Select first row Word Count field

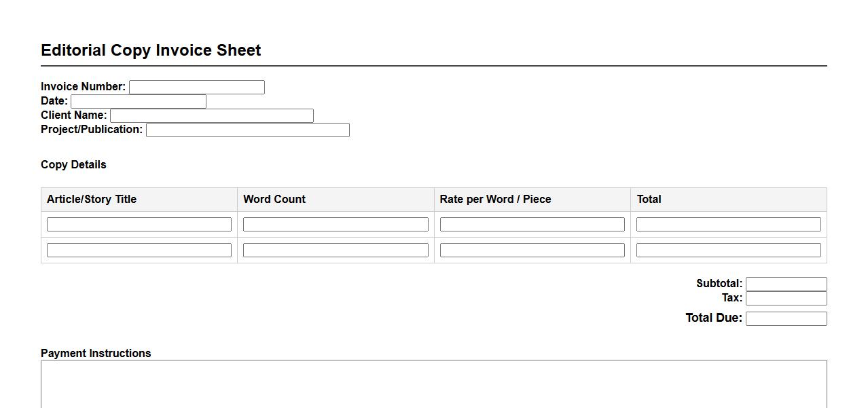click(336, 224)
